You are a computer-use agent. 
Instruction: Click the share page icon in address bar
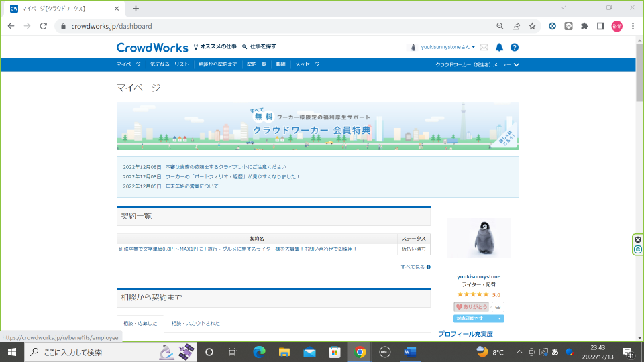516,26
